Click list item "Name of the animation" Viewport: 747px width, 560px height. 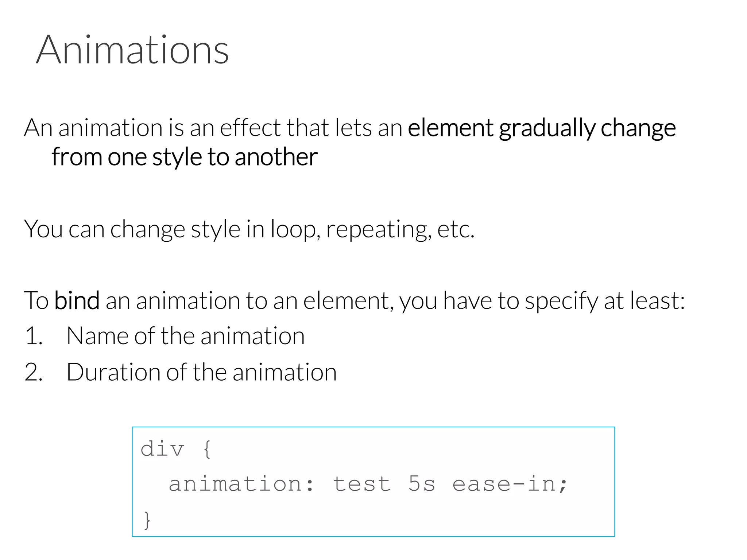185,336
